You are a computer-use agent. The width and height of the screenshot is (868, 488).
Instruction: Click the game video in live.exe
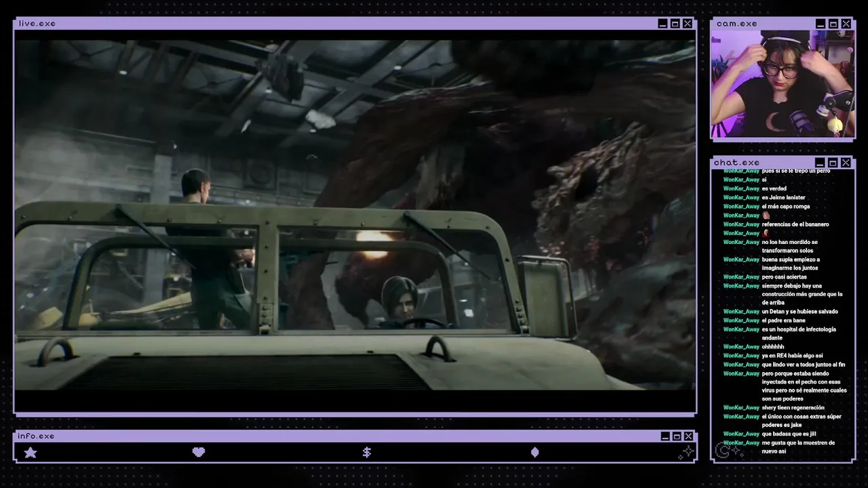[x=355, y=215]
